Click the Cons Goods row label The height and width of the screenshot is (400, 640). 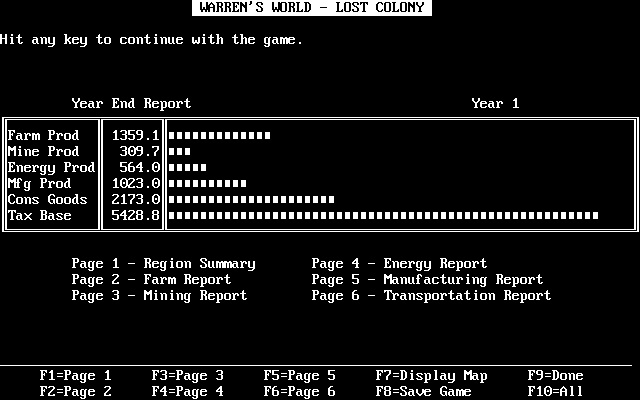(47, 200)
